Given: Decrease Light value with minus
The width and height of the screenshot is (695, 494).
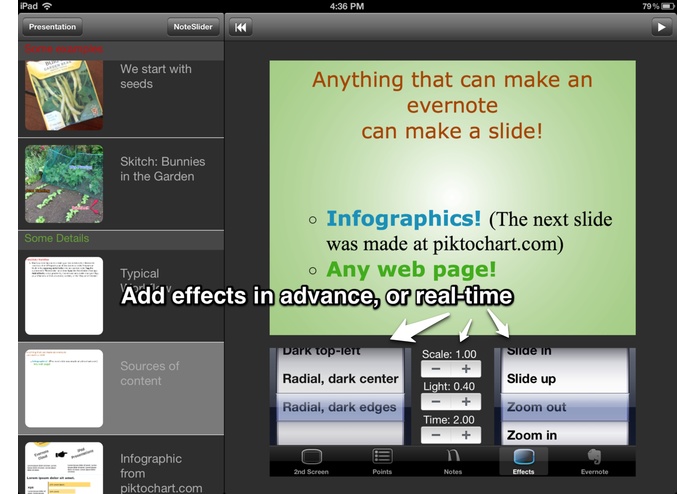Looking at the screenshot, I should tap(436, 402).
